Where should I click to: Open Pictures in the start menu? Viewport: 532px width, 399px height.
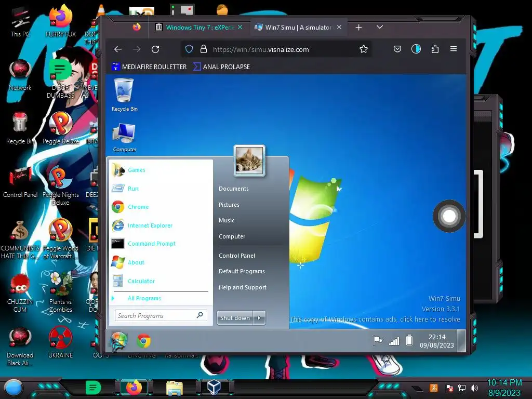(229, 205)
